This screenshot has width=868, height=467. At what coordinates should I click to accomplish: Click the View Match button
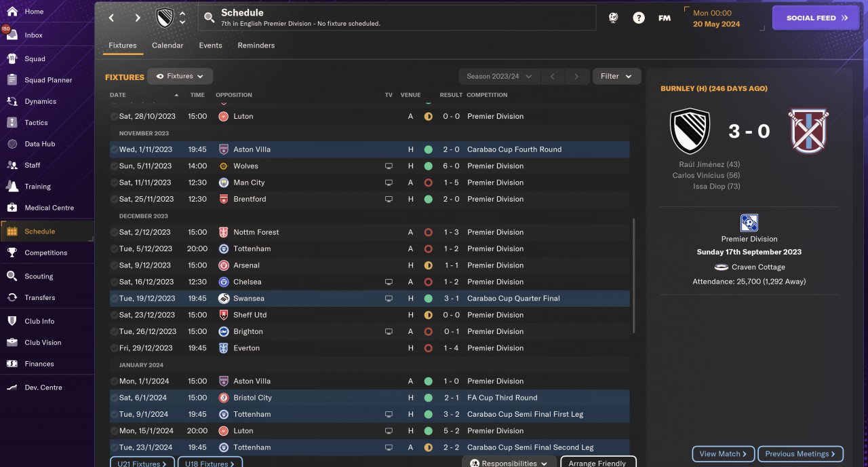(x=723, y=454)
